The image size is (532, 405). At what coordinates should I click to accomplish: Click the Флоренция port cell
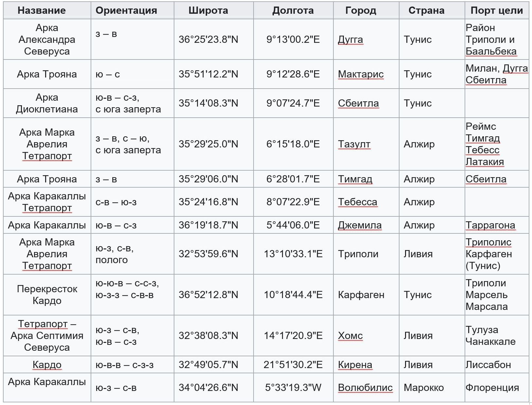[x=497, y=388]
